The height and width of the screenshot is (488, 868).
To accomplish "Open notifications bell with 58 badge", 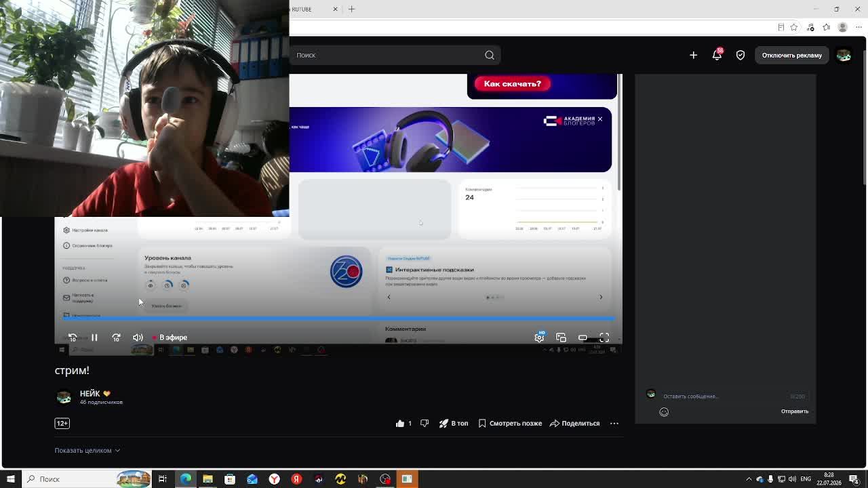I will [717, 55].
